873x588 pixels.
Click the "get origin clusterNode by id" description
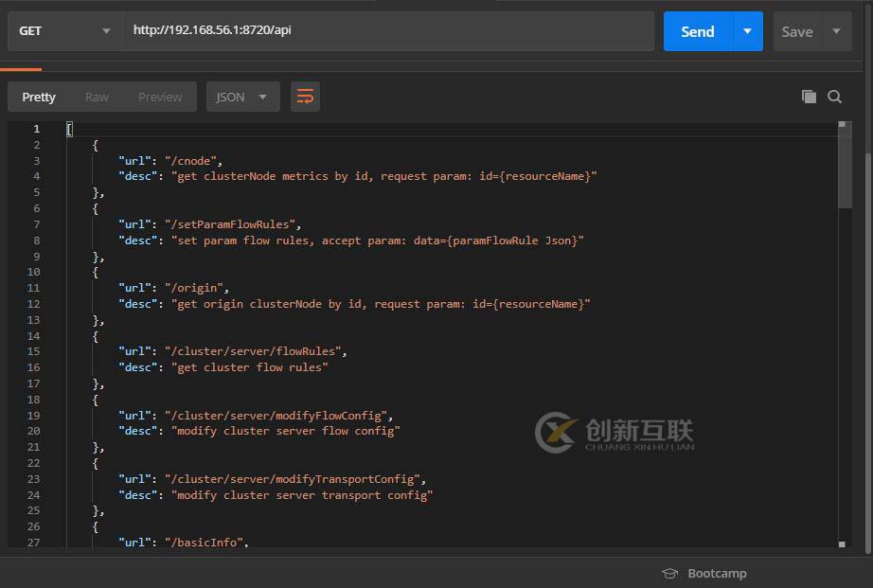pos(381,304)
